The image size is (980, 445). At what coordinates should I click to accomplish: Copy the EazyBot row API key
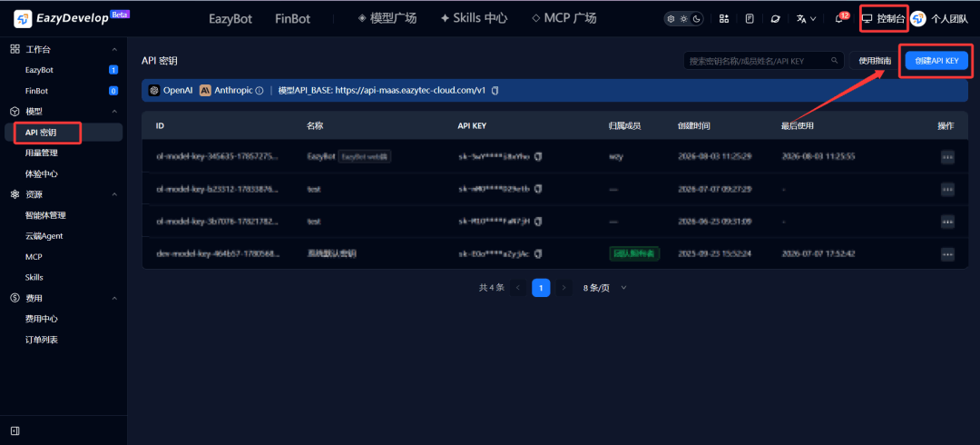[538, 156]
